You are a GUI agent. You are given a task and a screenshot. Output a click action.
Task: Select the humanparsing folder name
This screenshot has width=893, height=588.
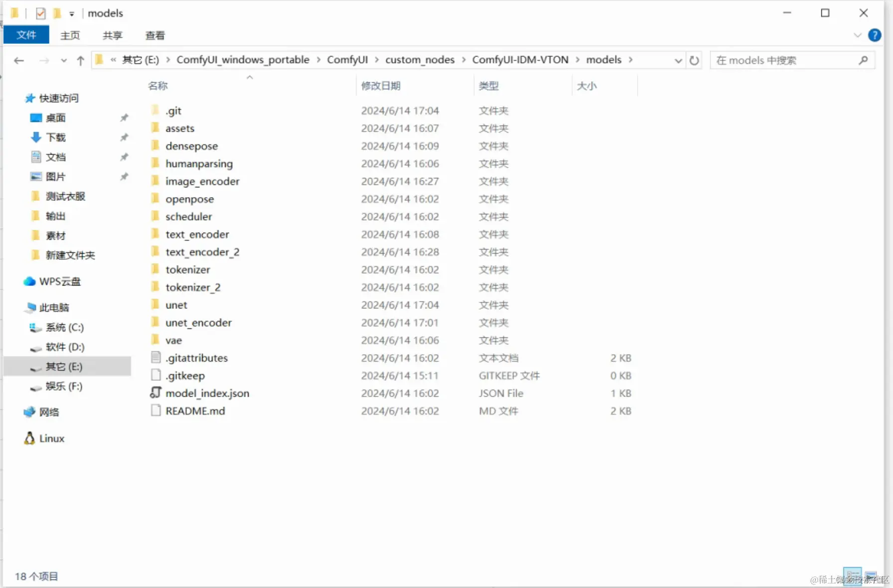click(199, 163)
